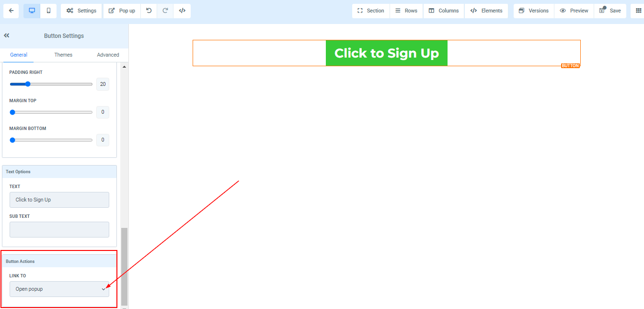Image resolution: width=644 pixels, height=309 pixels.
Task: Click the back arrow icon
Action: coord(11,11)
